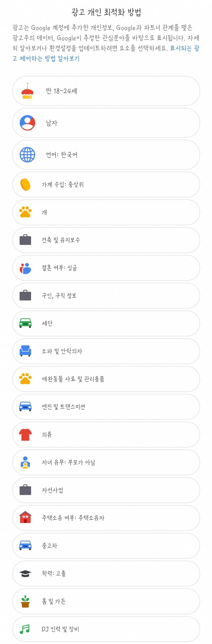This screenshot has height=644, width=212.
Task: Open the 엔진 및 트랜스미션 category
Action: coord(106,407)
